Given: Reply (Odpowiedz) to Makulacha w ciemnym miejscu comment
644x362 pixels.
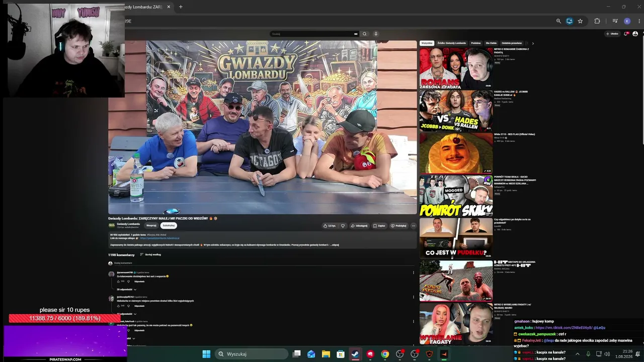Looking at the screenshot, I should (139, 306).
